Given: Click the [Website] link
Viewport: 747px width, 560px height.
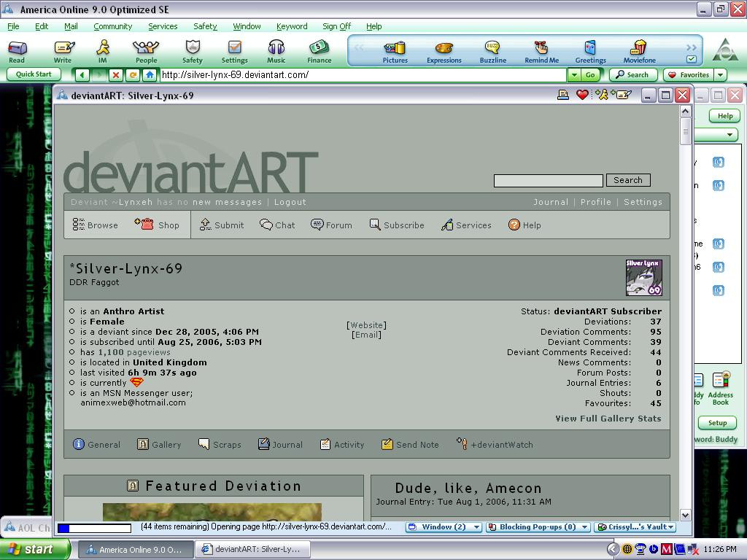Looking at the screenshot, I should tap(366, 324).
